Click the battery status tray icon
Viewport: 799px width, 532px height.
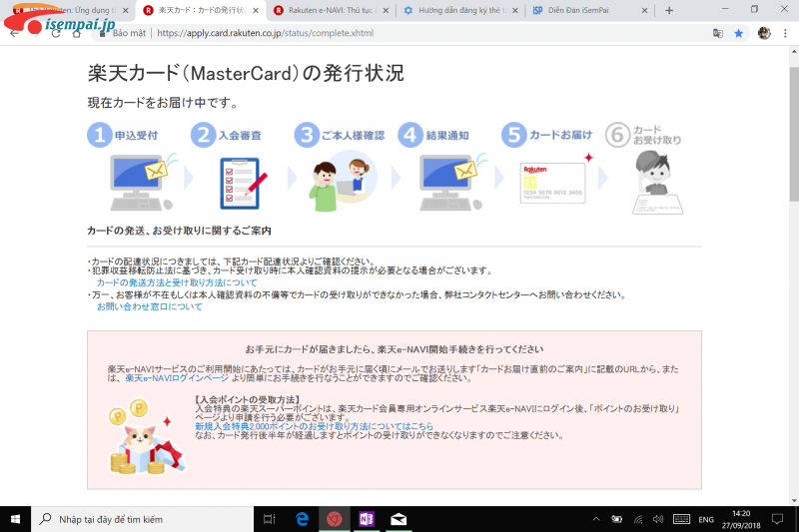pos(616,519)
